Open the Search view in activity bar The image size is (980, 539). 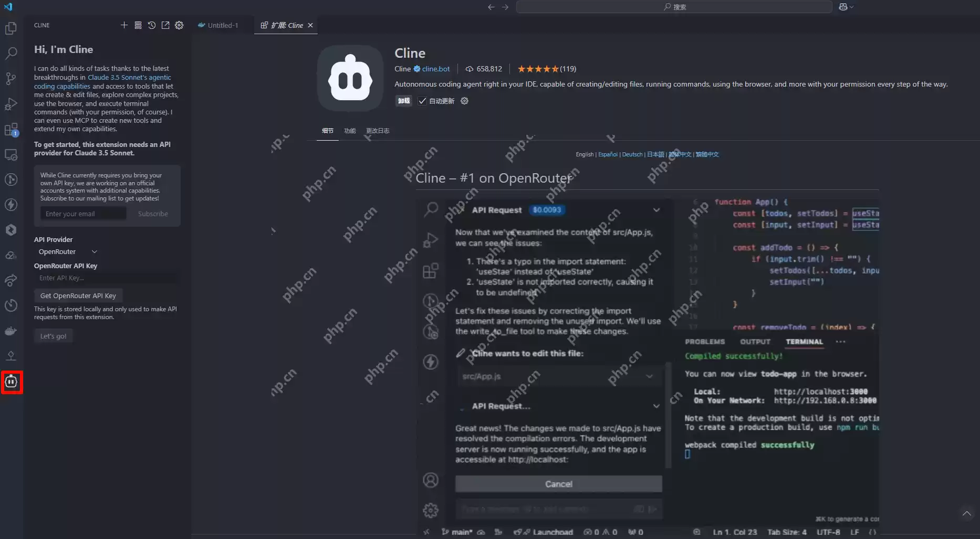11,54
